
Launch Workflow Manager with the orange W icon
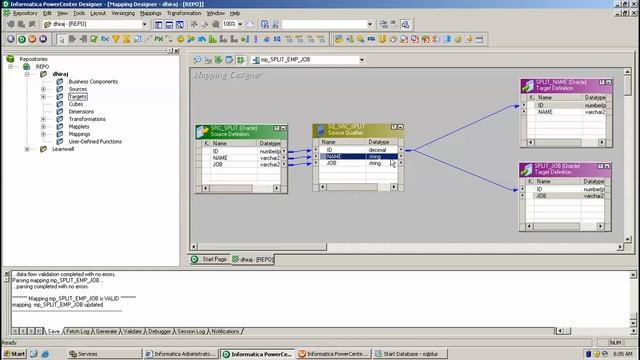[x=32, y=39]
